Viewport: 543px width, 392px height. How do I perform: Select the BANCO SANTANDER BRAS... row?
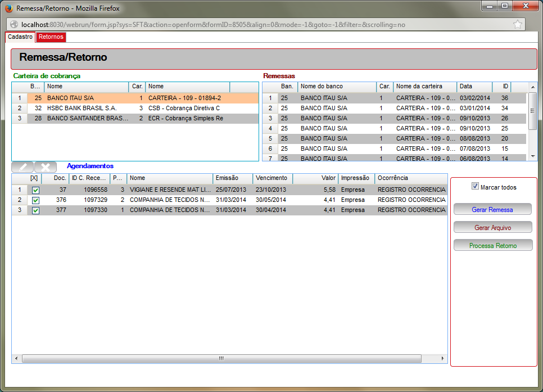pos(135,118)
